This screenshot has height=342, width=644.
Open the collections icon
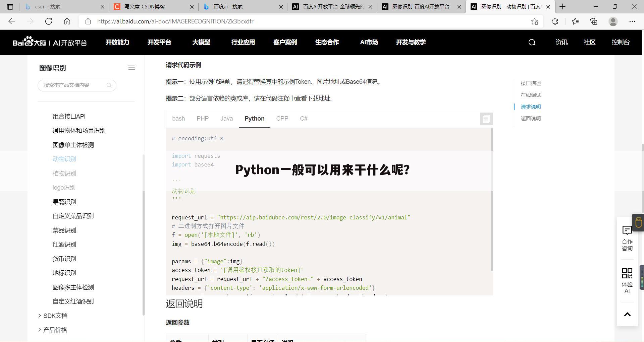click(594, 21)
